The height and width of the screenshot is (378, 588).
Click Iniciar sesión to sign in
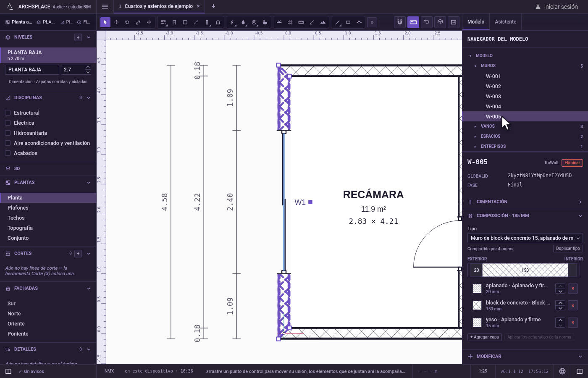click(556, 7)
